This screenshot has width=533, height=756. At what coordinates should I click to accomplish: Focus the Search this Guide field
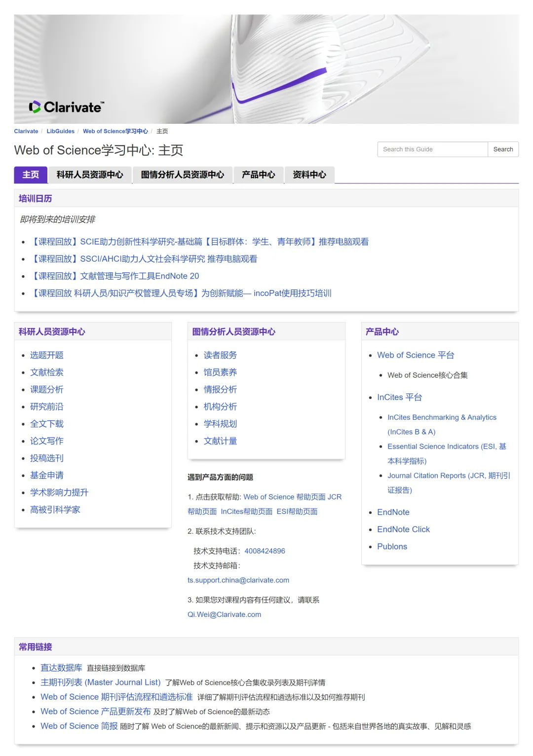click(433, 149)
